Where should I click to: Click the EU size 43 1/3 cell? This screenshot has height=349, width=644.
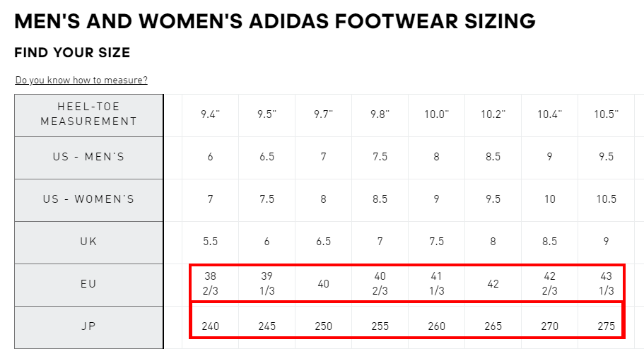[607, 283]
